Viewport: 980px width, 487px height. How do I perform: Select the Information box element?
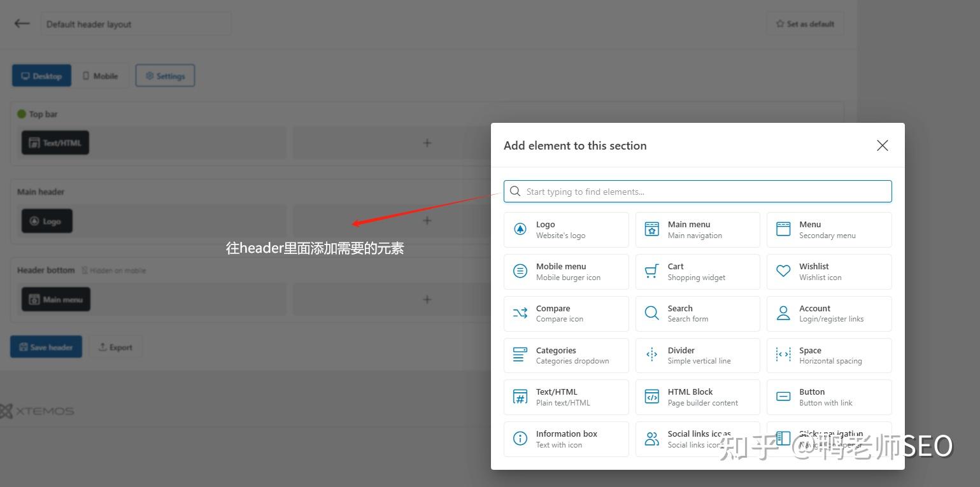pyautogui.click(x=565, y=439)
